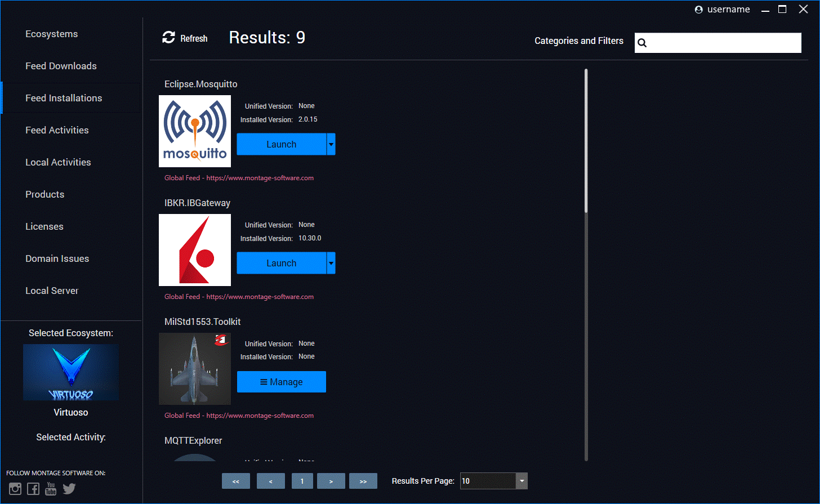The width and height of the screenshot is (820, 504).
Task: Open Global Feed link under Eclipse.Mosquitto
Action: tap(239, 178)
